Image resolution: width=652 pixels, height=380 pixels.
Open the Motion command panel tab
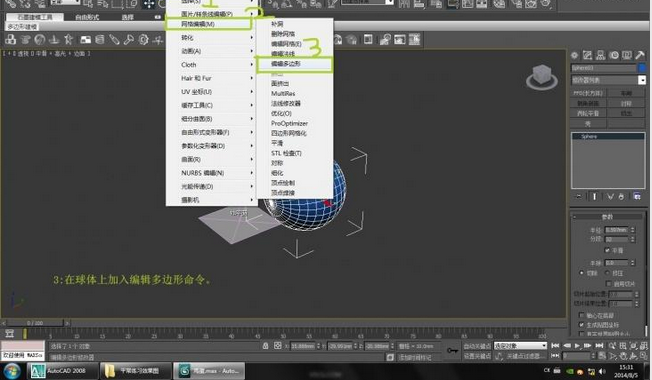(x=613, y=55)
